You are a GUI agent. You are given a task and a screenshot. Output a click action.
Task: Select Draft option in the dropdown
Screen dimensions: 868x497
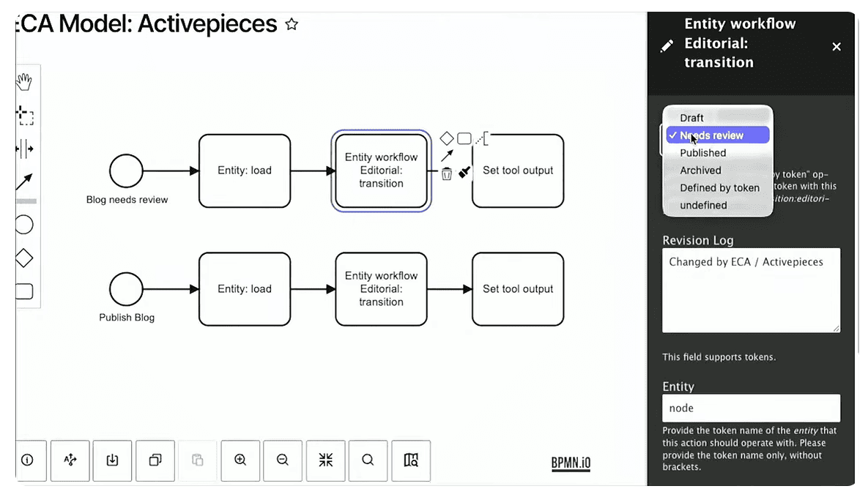pos(691,118)
